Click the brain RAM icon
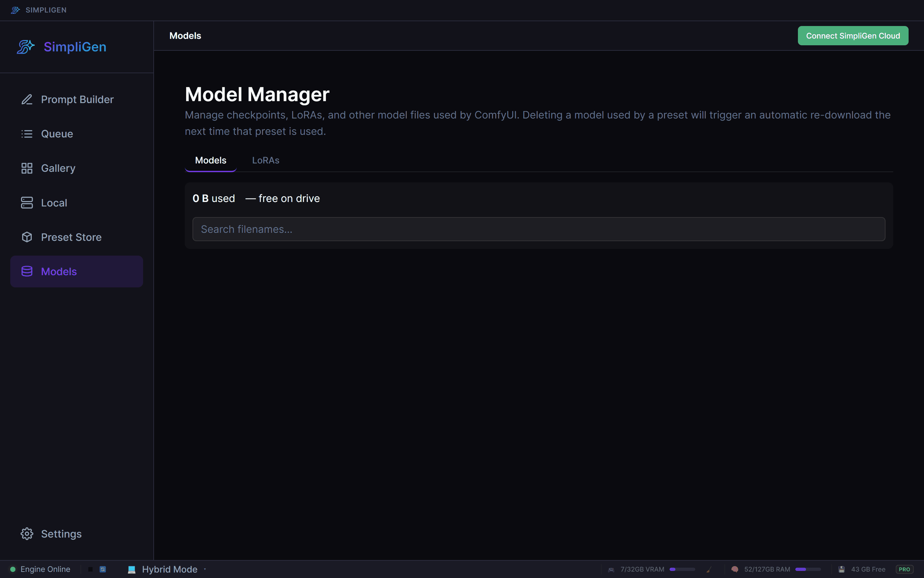This screenshot has height=578, width=924. [x=735, y=569]
